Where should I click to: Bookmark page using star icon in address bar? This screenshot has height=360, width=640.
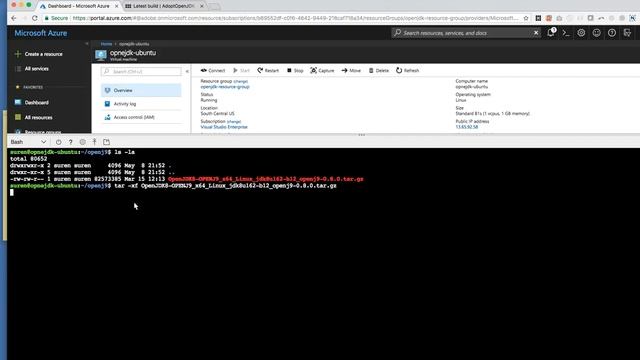pyautogui.click(x=526, y=18)
